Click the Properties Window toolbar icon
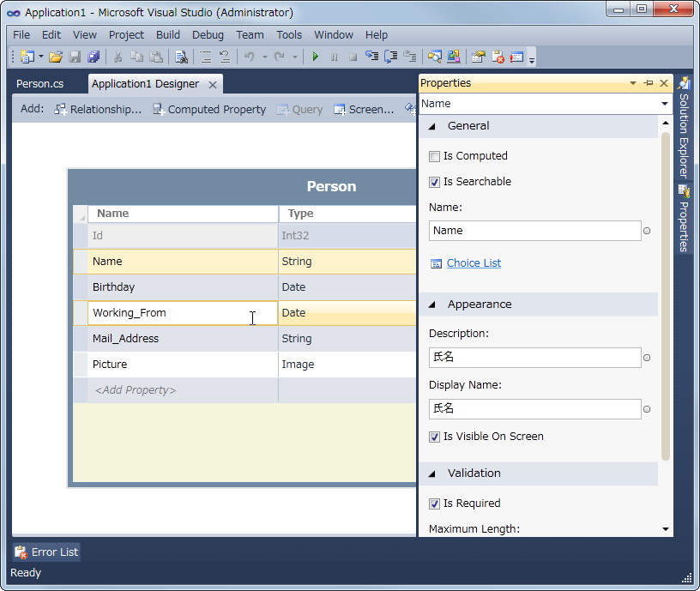Viewport: 700px width, 591px height. (478, 57)
